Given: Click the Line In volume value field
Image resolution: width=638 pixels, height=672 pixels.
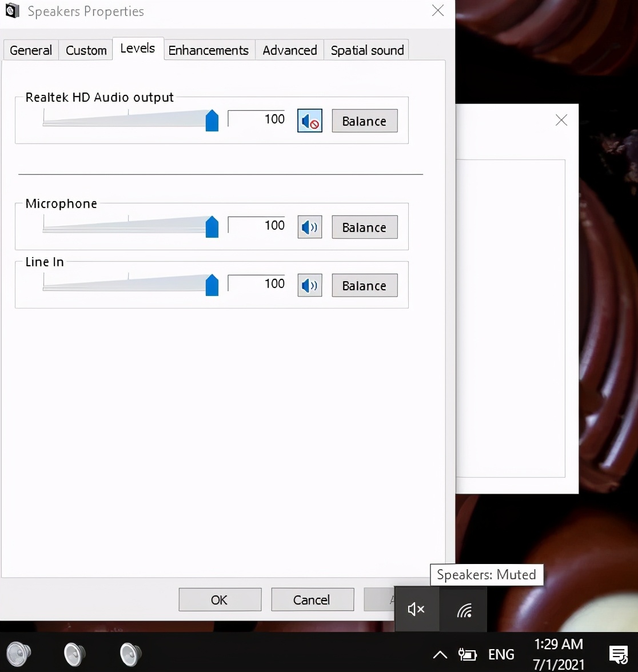Looking at the screenshot, I should click(257, 284).
